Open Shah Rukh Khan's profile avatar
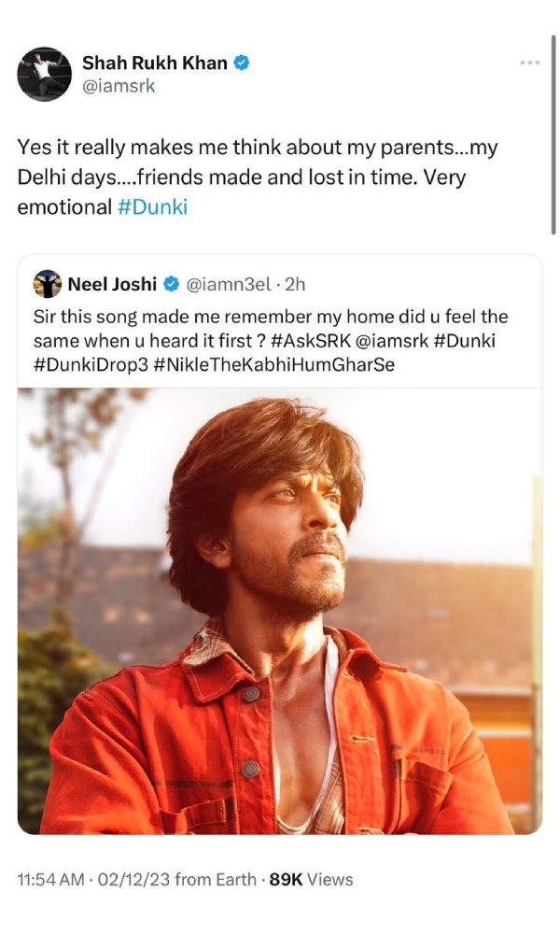The width and height of the screenshot is (560, 934). pos(44,72)
